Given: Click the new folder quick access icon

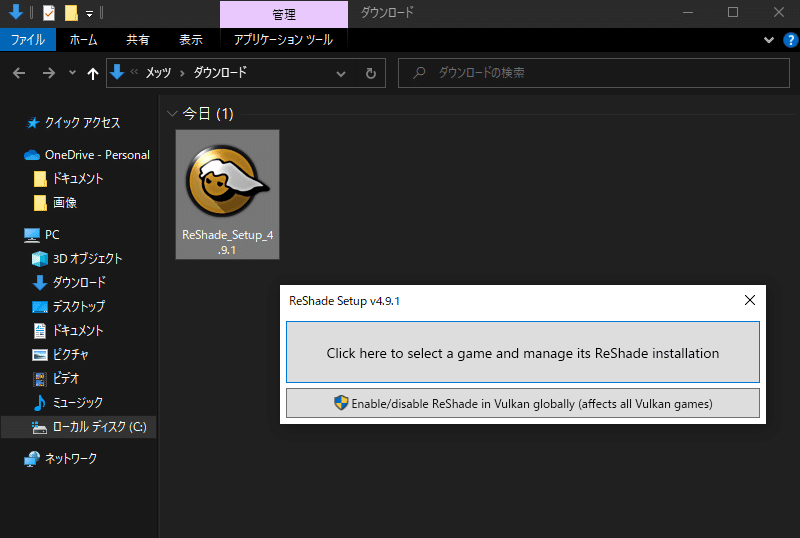Looking at the screenshot, I should coord(71,12).
